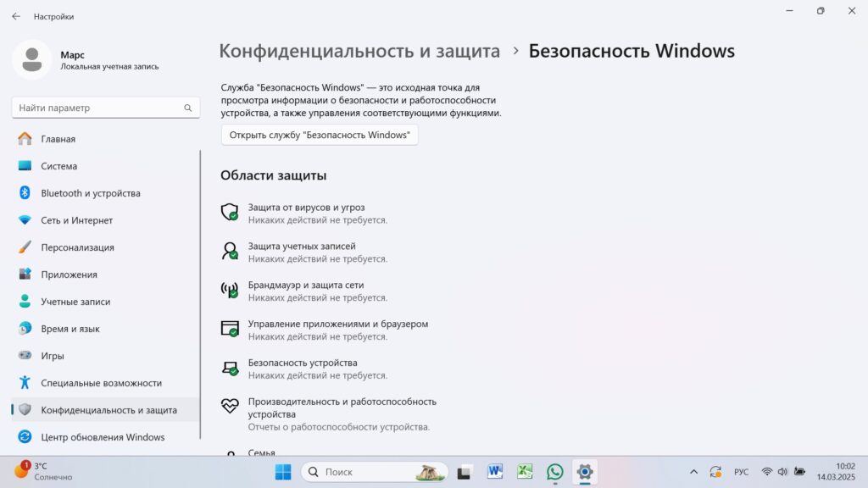This screenshot has width=868, height=488.
Task: Open Игры settings section
Action: click(x=105, y=356)
